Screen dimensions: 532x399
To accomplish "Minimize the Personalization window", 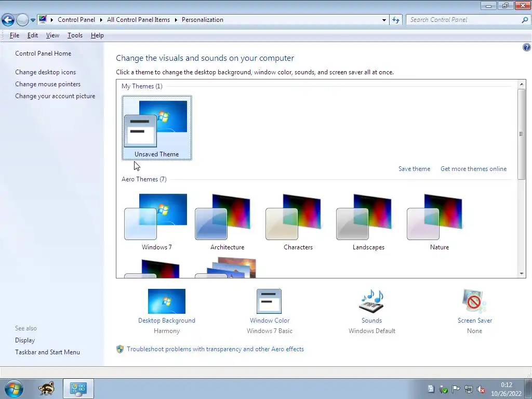I will click(x=488, y=5).
